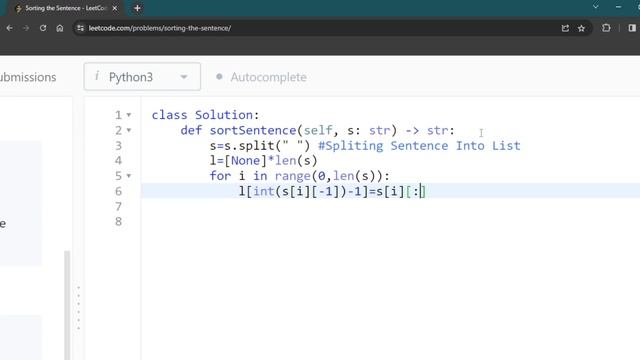Reload the LeetCode page
640x360 pixels.
pyautogui.click(x=43, y=28)
